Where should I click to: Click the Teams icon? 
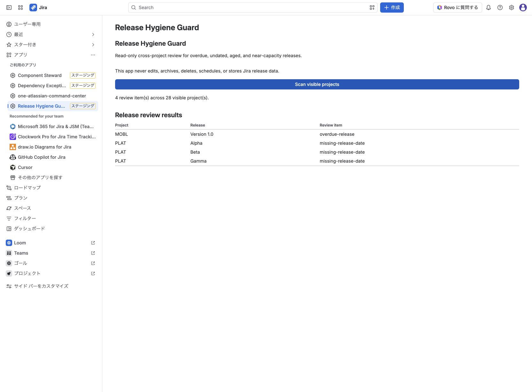pyautogui.click(x=9, y=253)
